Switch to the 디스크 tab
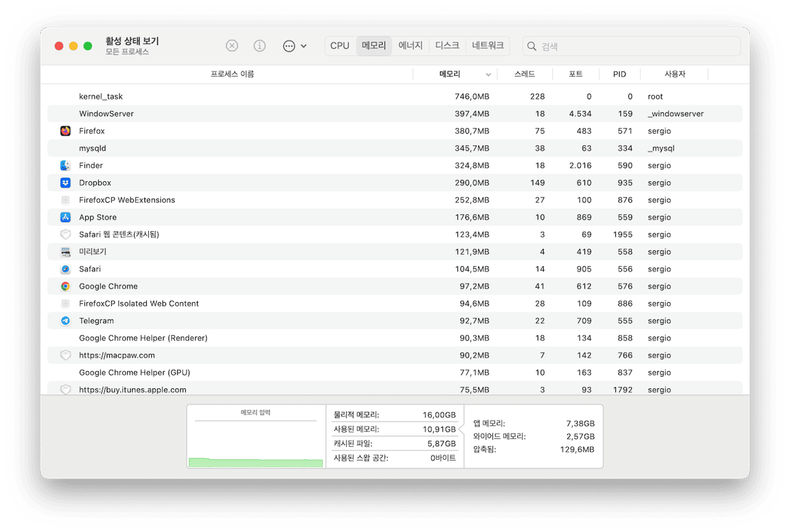790x532 pixels. click(447, 46)
